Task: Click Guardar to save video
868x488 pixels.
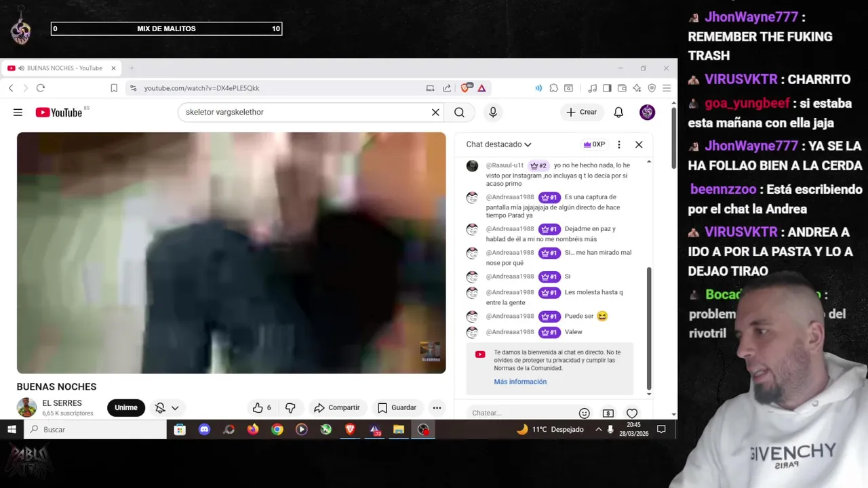Action: tap(397, 407)
